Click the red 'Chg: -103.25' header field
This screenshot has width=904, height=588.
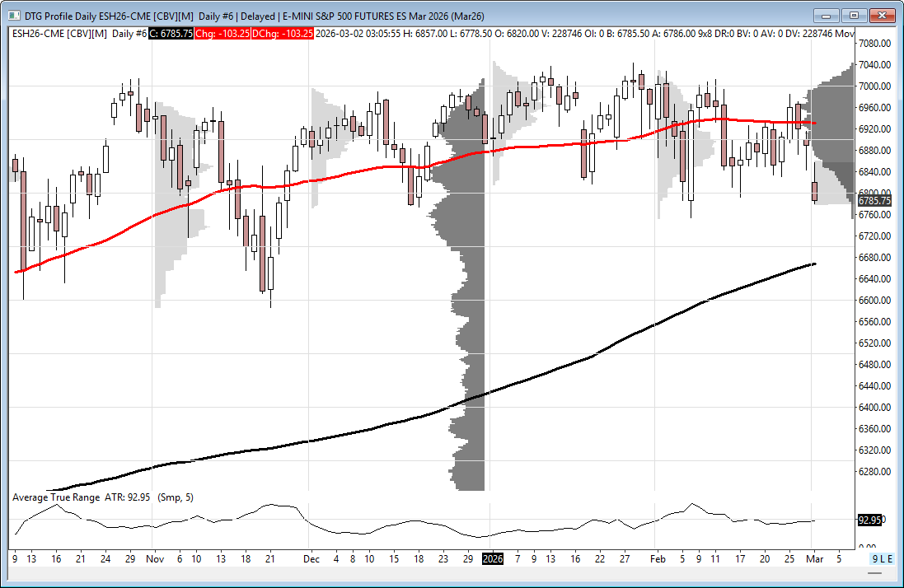pos(224,33)
